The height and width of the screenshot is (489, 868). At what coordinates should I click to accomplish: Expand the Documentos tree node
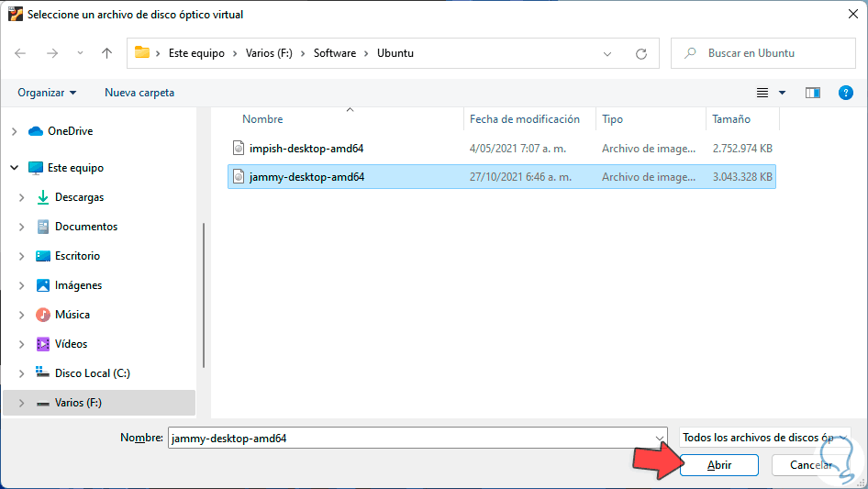click(22, 227)
